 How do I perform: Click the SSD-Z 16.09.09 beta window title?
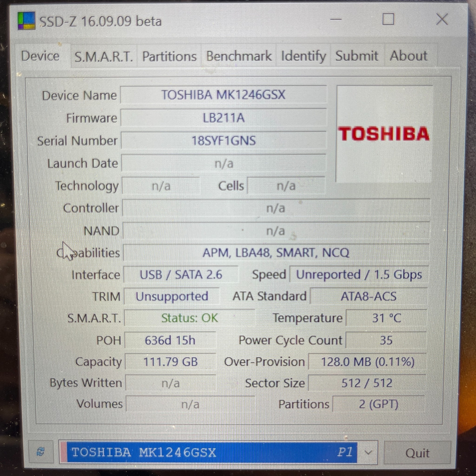(101, 21)
